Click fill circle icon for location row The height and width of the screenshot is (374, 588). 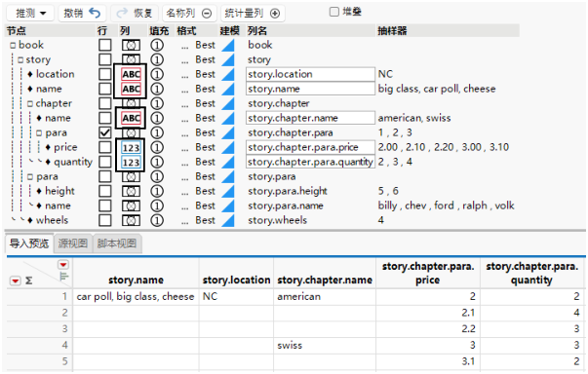157,74
